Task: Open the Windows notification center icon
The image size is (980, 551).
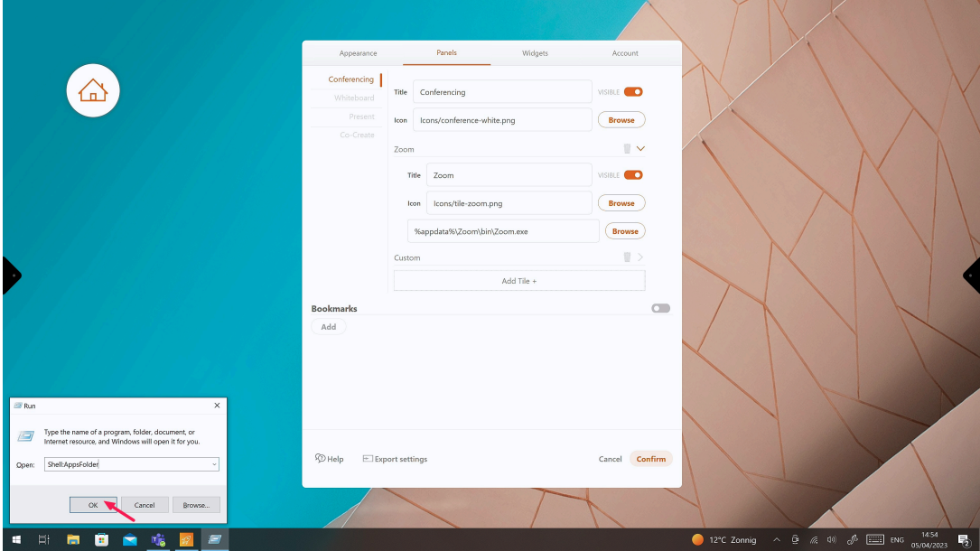Action: (964, 539)
